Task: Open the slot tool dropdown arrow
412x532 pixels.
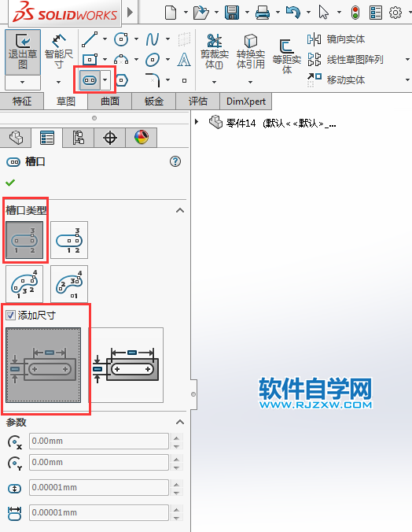Action: (x=105, y=80)
